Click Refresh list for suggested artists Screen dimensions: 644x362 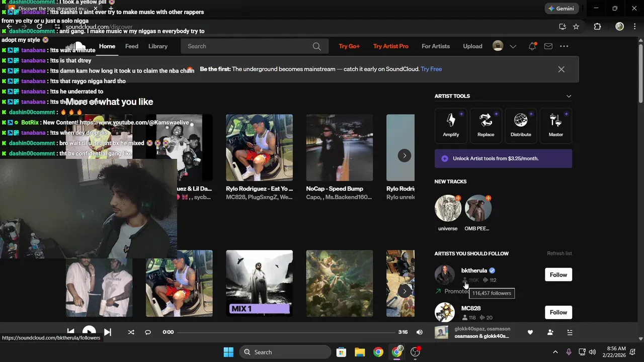(559, 253)
